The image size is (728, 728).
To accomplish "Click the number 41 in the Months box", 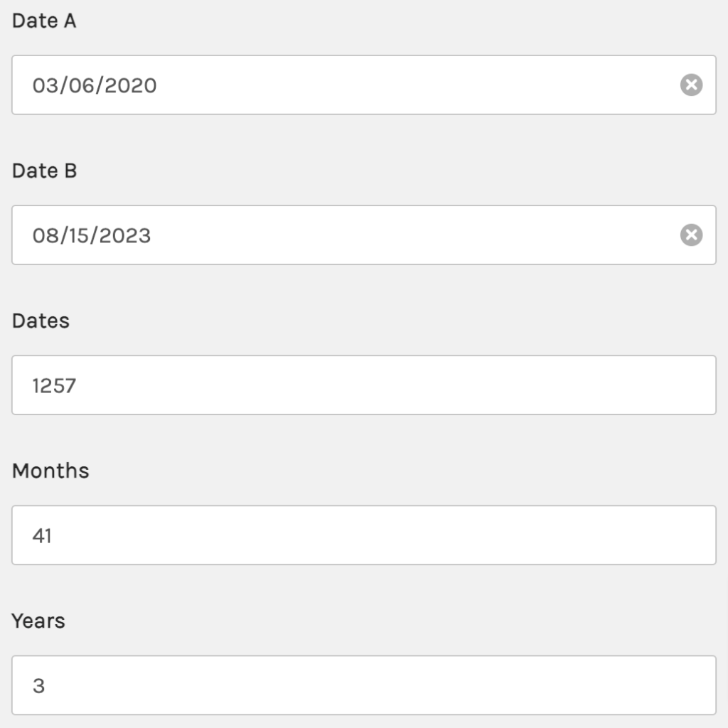I will click(42, 536).
